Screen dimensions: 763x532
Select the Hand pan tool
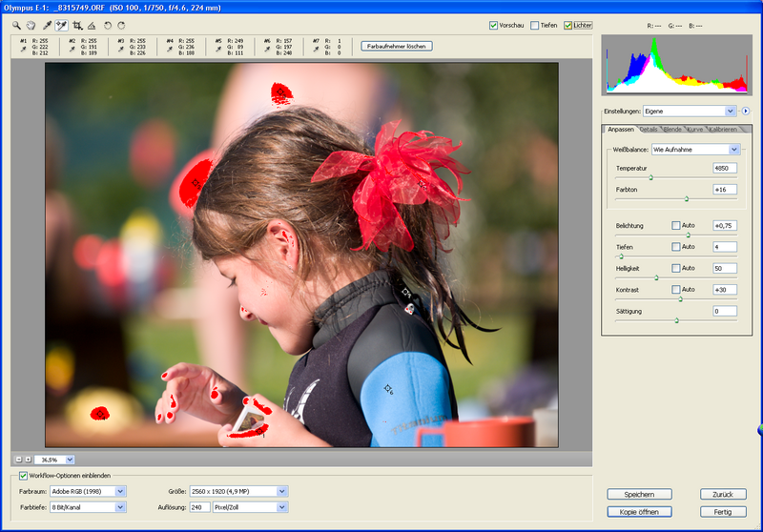point(31,25)
